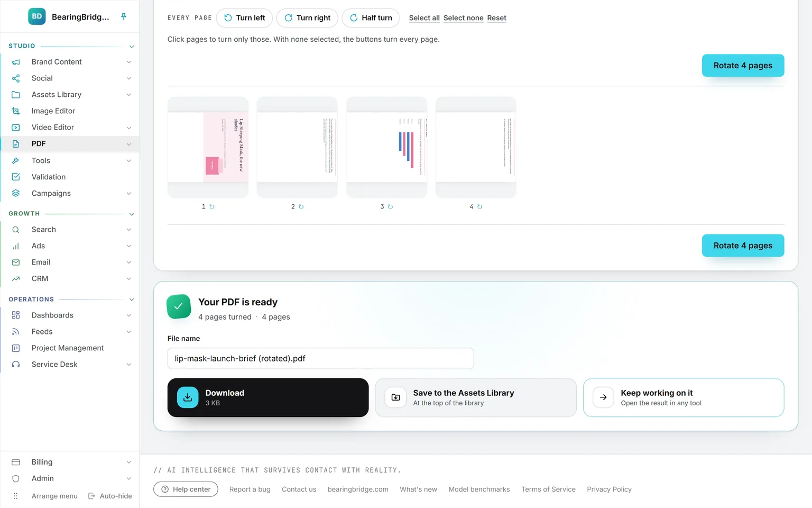Click the Turn left button

245,18
